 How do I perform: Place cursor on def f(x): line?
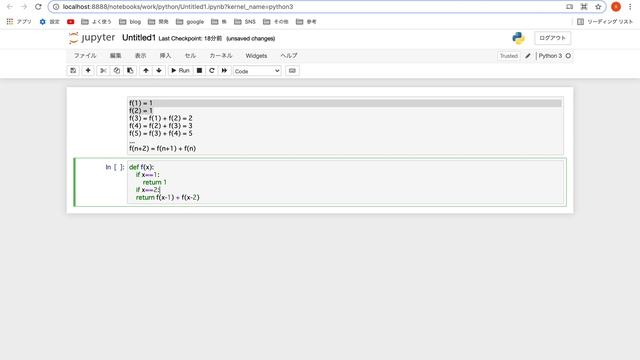[x=142, y=167]
